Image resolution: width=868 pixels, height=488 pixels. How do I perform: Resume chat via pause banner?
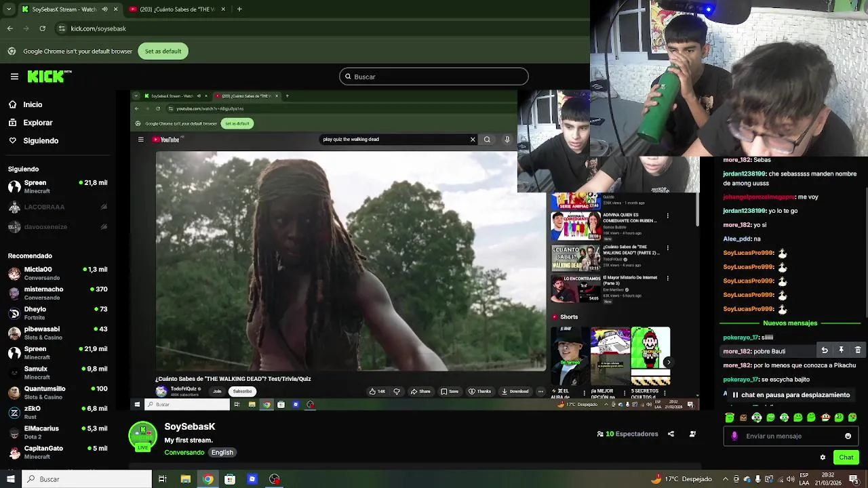[790, 394]
